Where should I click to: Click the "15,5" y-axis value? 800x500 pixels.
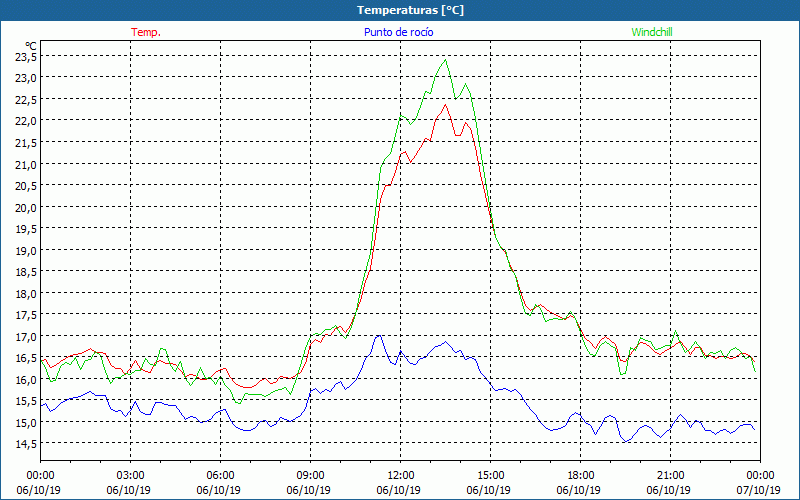[x=26, y=401]
